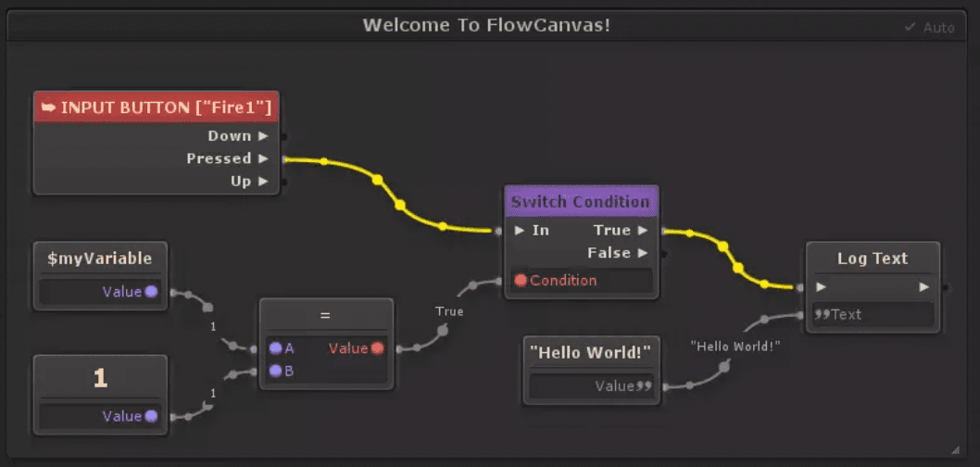Click the Condition label in Switch Condition

(563, 280)
